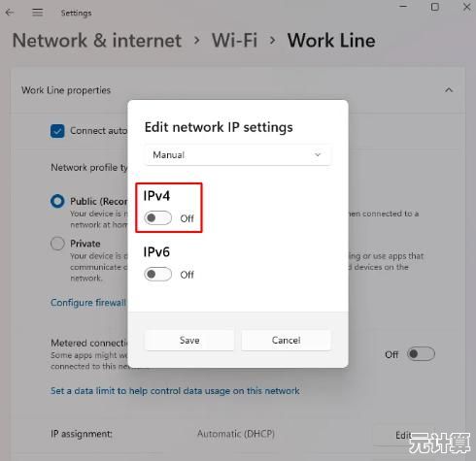Click the dropdown chevron arrow in dialog
Screen dimensions: 476x461
point(318,155)
